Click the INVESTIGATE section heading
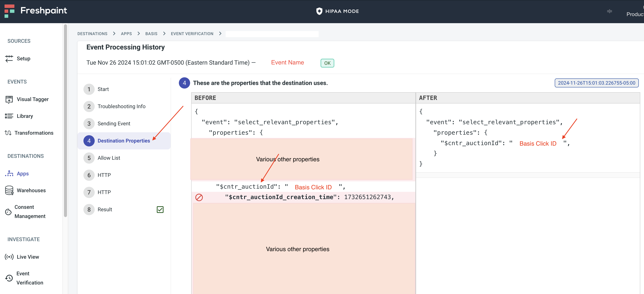644x294 pixels. coord(24,239)
